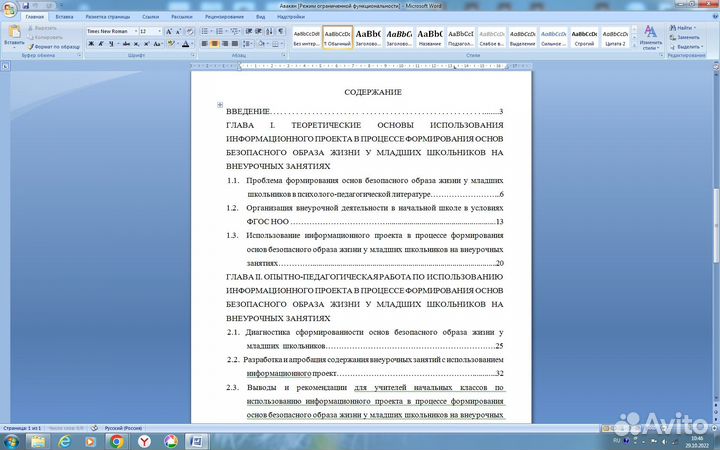Open the line spacing dropdown

248,44
